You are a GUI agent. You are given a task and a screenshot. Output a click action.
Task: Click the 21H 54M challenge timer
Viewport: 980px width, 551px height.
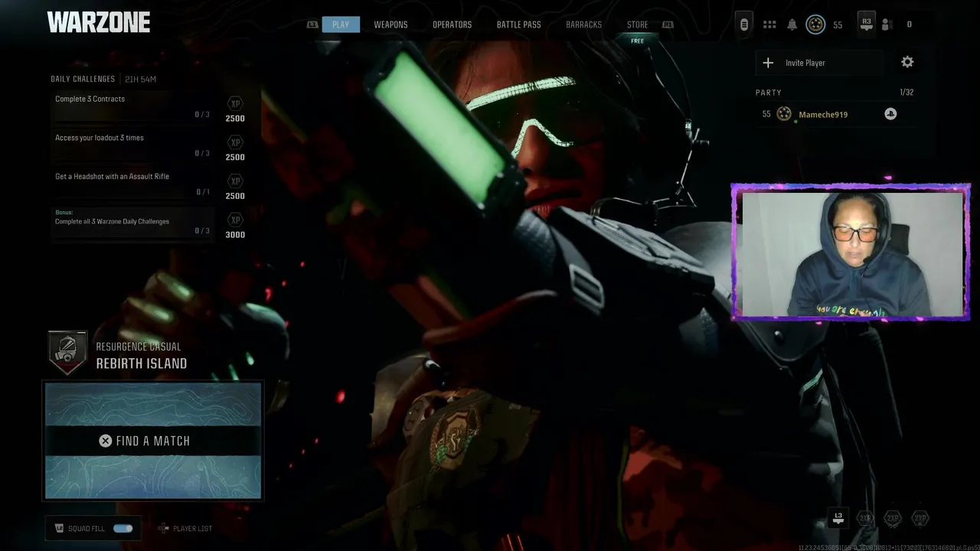tap(140, 79)
